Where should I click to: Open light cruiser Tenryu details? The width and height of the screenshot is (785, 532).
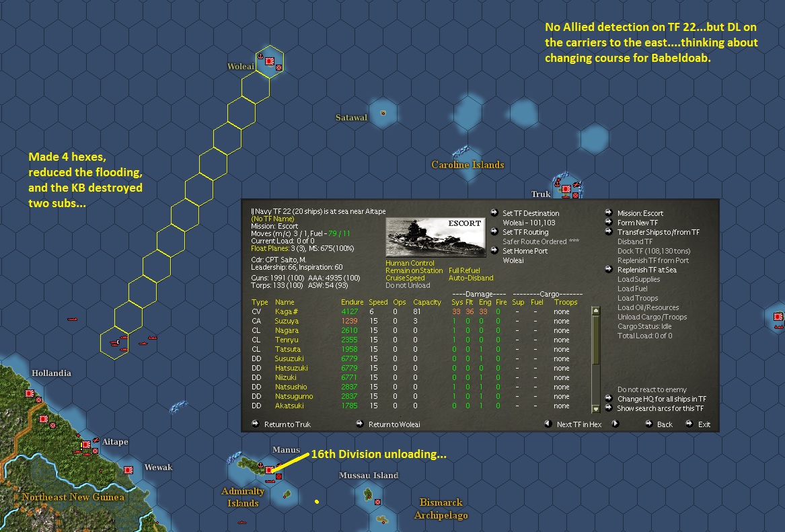pyautogui.click(x=287, y=340)
